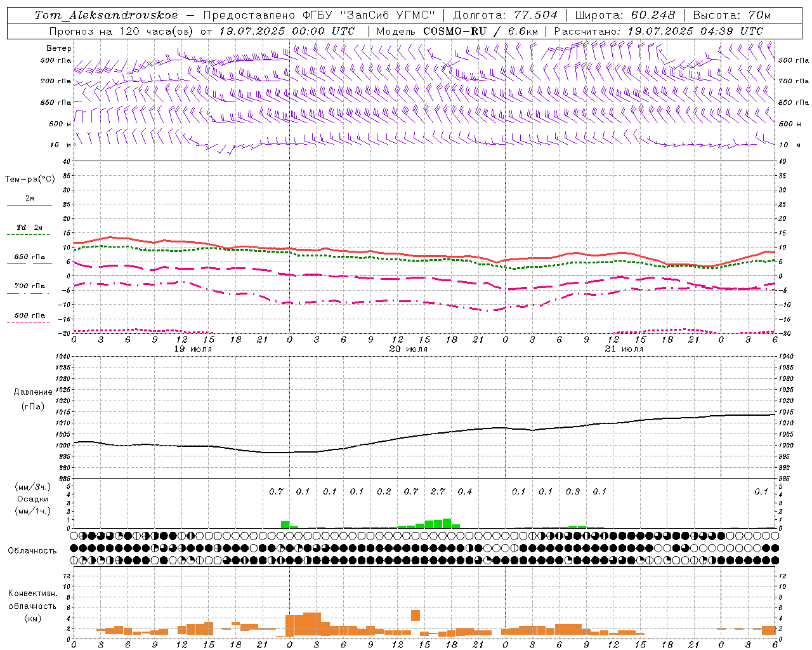The width and height of the screenshot is (812, 650).
Task: Click the 2м temperature legend entry
Action: pos(30,199)
